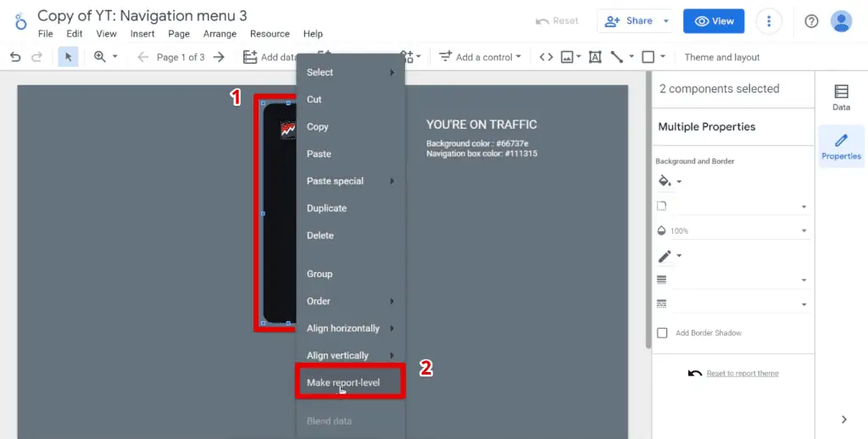Image resolution: width=868 pixels, height=439 pixels.
Task: Go to the next page arrow
Action: pos(220,57)
